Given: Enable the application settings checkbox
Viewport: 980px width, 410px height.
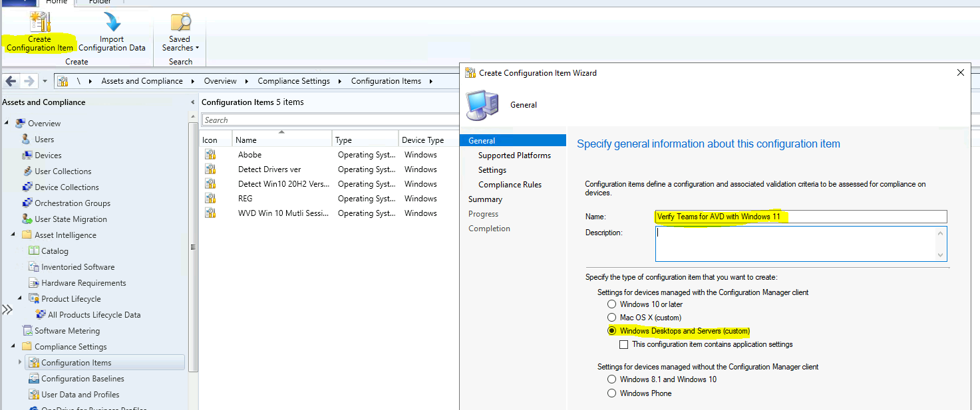Looking at the screenshot, I should [x=623, y=344].
